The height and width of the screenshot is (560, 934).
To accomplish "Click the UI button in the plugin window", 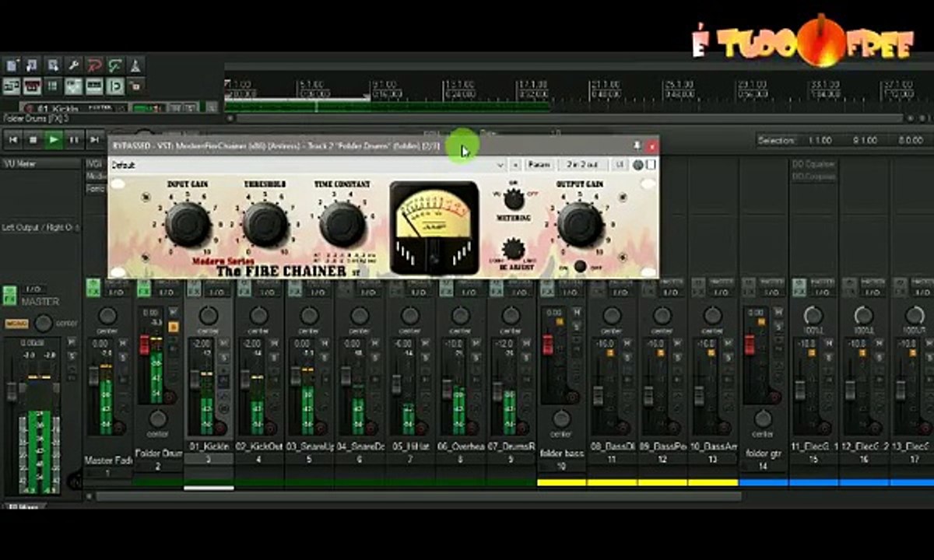I will tap(620, 165).
